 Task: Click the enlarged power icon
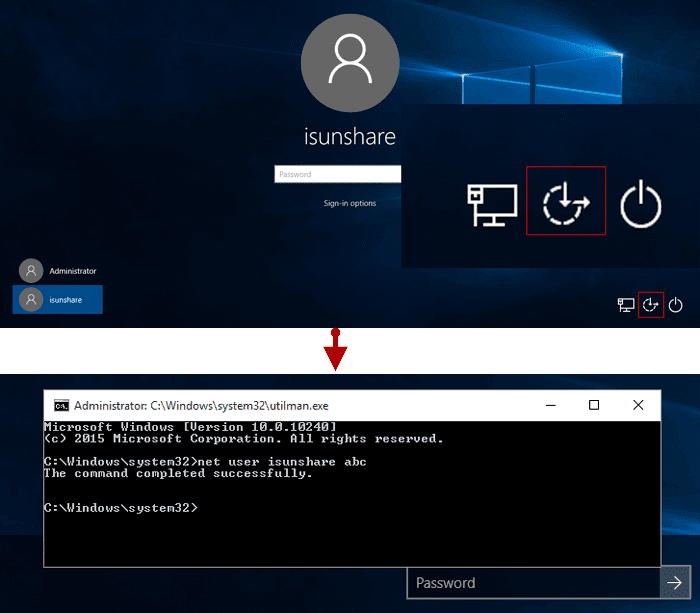pyautogui.click(x=641, y=204)
